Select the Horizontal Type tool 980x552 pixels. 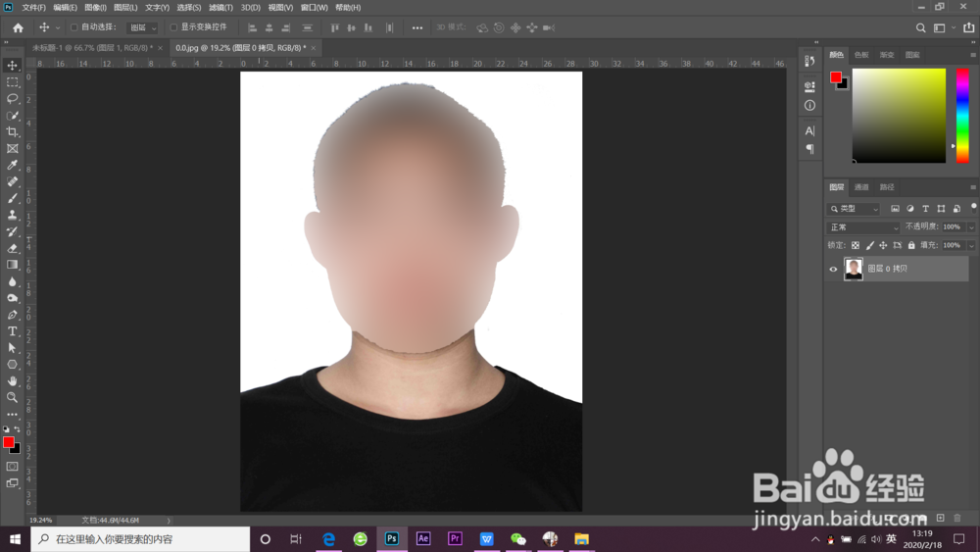tap(12, 331)
